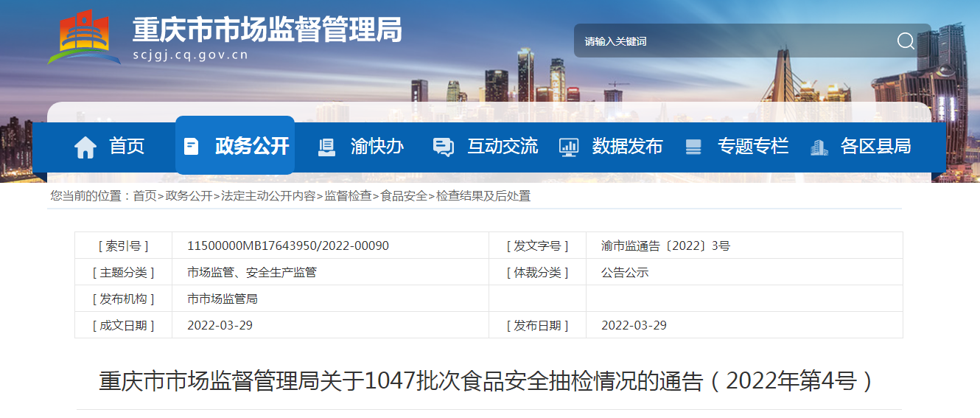Follow the 食品安全 breadcrumb link
The image size is (980, 418).
(x=404, y=196)
